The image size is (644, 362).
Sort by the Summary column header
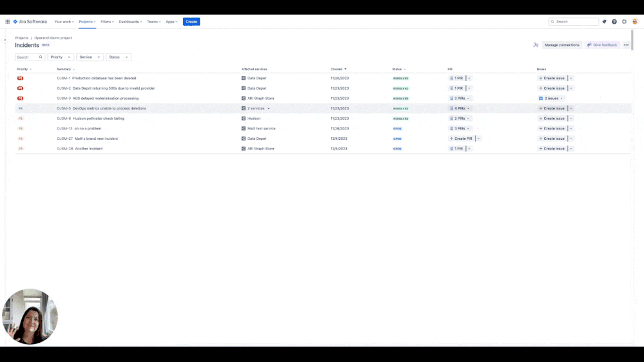[66, 69]
